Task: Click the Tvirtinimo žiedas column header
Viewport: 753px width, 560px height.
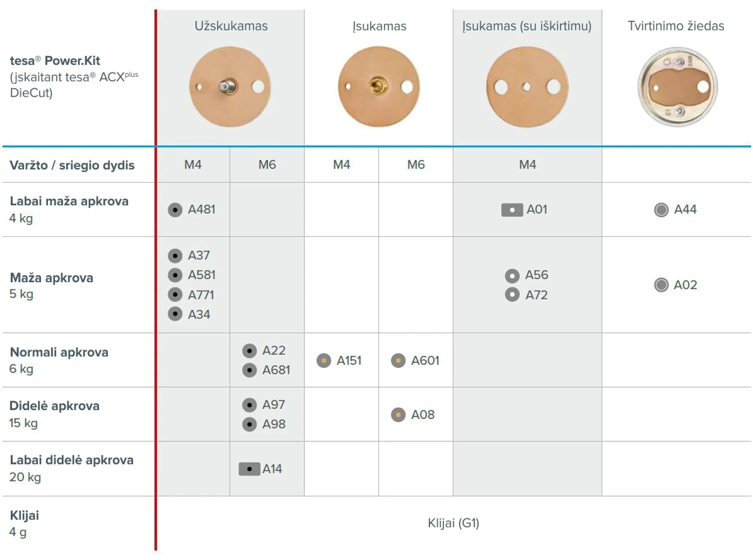Action: (x=676, y=26)
